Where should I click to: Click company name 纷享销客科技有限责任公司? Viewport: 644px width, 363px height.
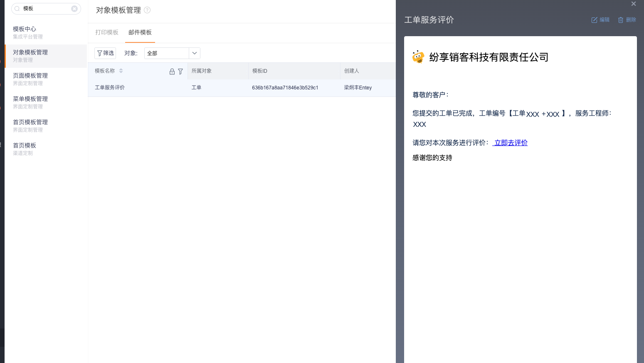click(489, 57)
